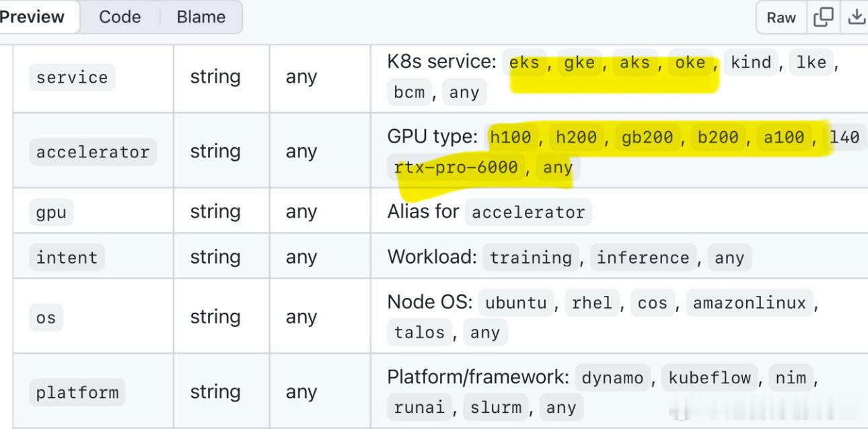Click the GPU type label text
The image size is (868, 429).
pyautogui.click(x=432, y=137)
